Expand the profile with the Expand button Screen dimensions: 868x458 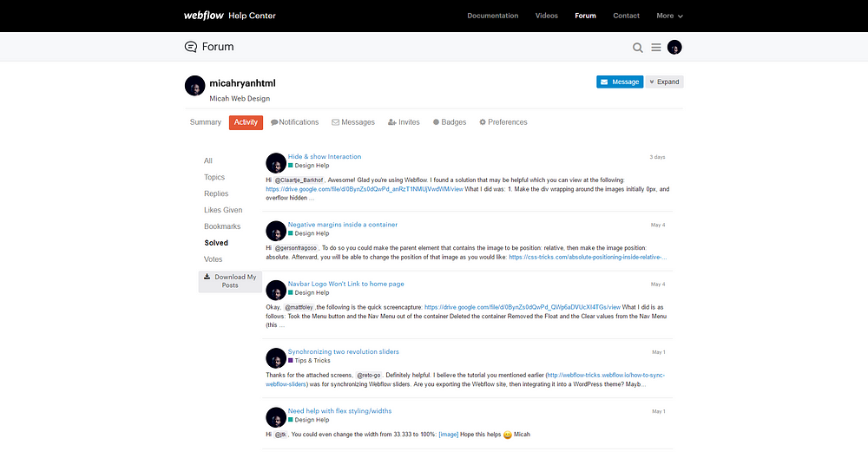[664, 82]
